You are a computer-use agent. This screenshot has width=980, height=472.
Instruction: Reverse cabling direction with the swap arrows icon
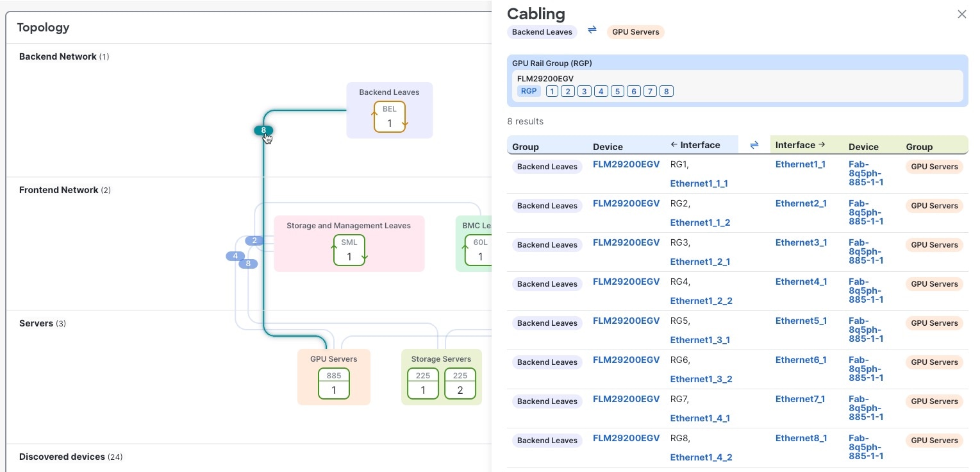[592, 29]
